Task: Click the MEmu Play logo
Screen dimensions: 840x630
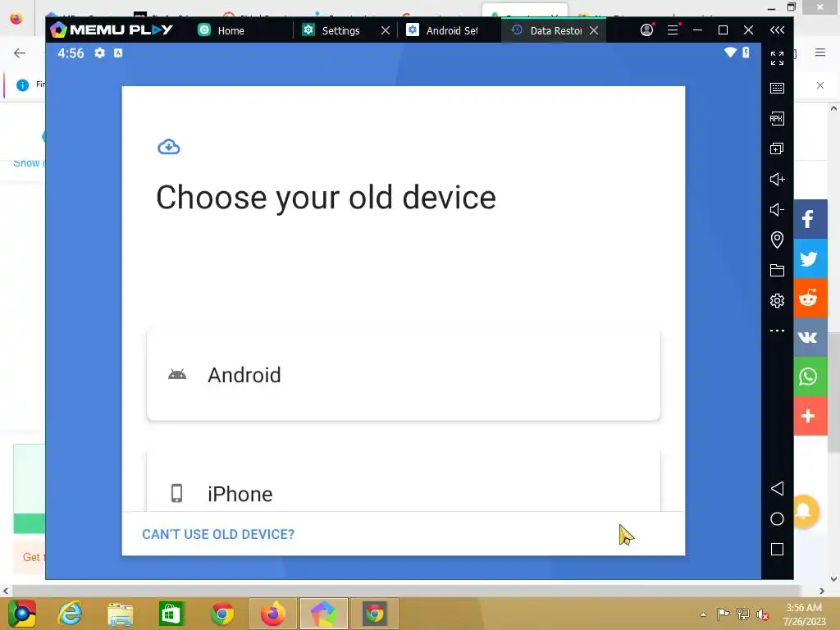Action: (x=112, y=30)
